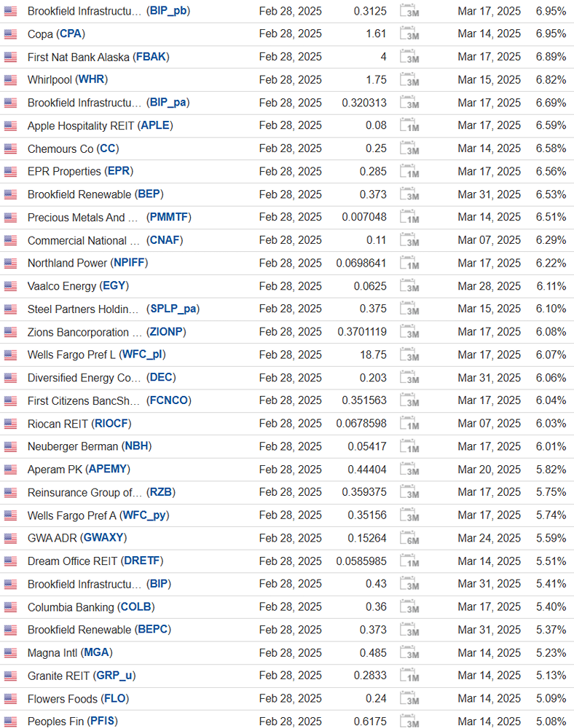Click the 6M frequency icon for GWA ADR
This screenshot has height=728, width=574.
(x=409, y=538)
